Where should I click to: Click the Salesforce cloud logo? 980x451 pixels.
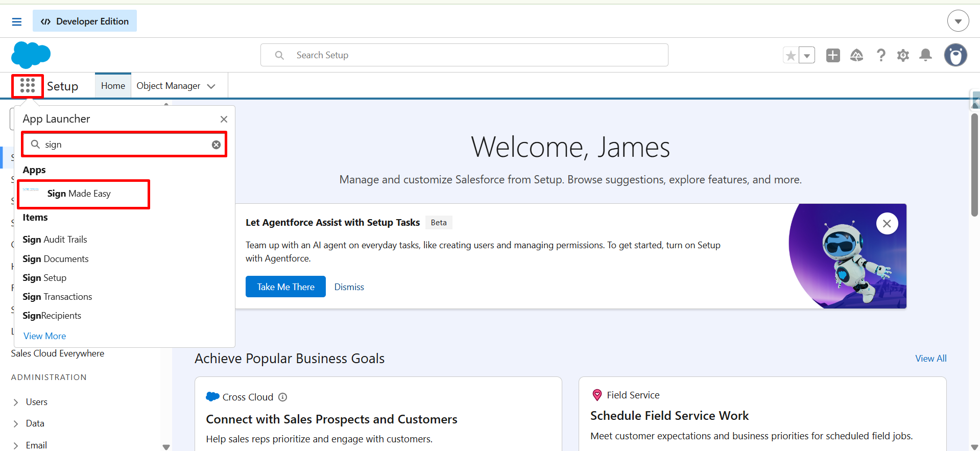click(x=31, y=55)
